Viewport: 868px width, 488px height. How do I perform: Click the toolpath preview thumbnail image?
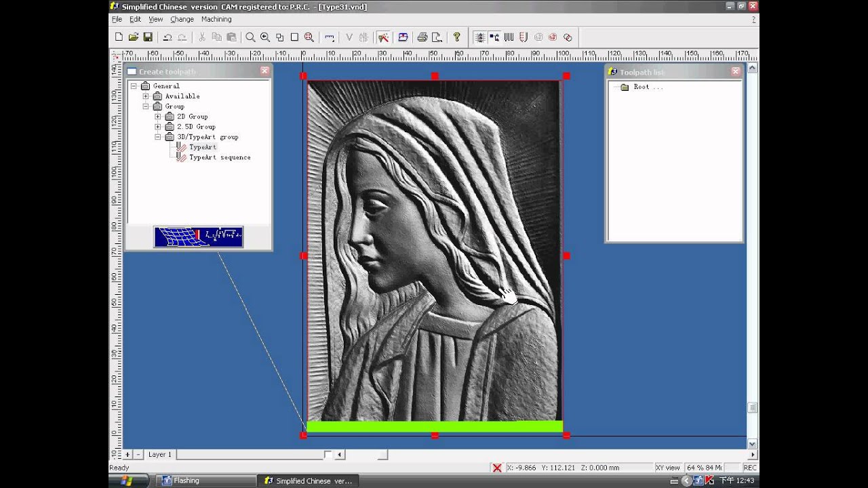[x=198, y=237]
